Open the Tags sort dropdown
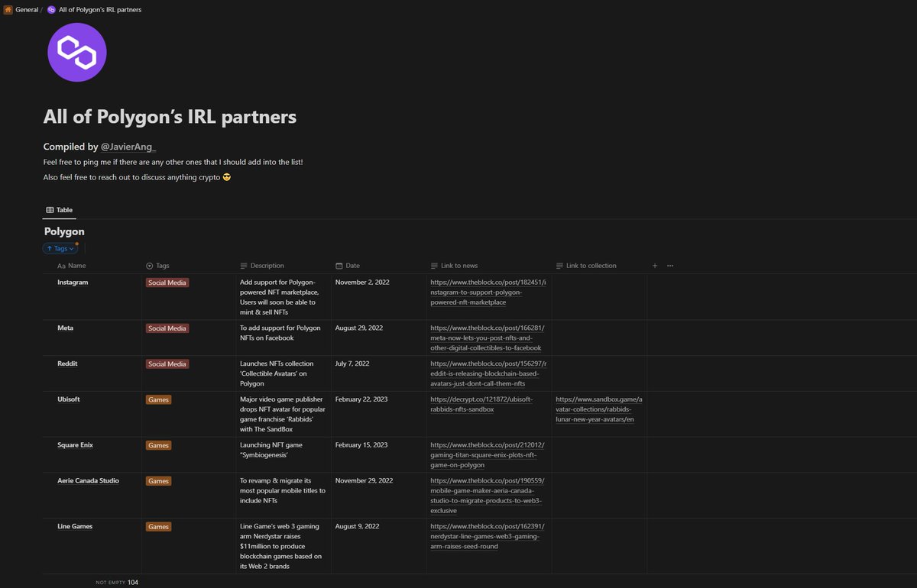Viewport: 917px width, 588px height. click(x=60, y=248)
